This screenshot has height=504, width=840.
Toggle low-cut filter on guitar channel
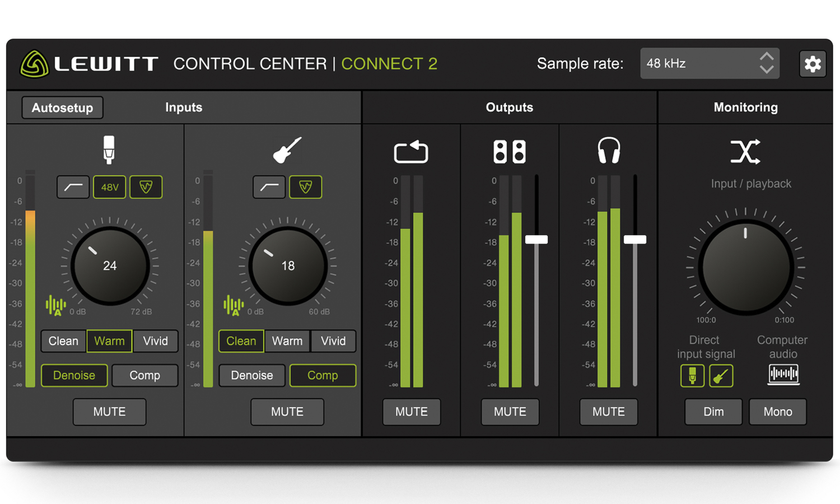[269, 187]
